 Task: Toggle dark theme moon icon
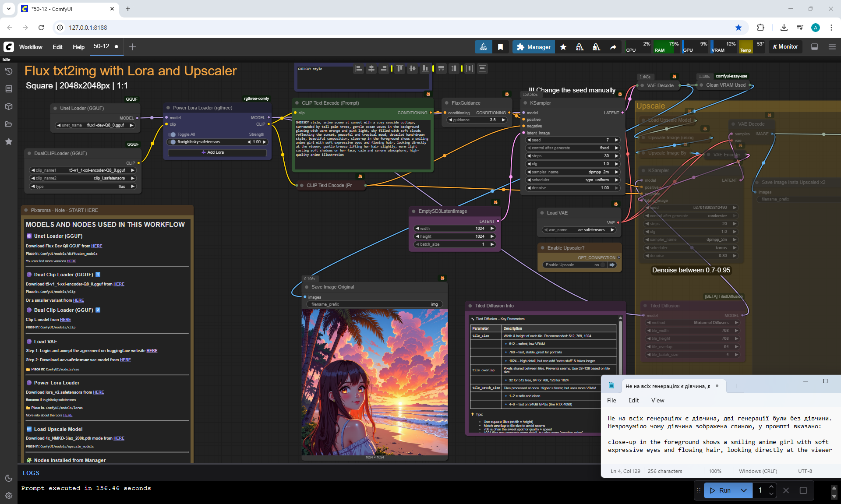pos(8,478)
